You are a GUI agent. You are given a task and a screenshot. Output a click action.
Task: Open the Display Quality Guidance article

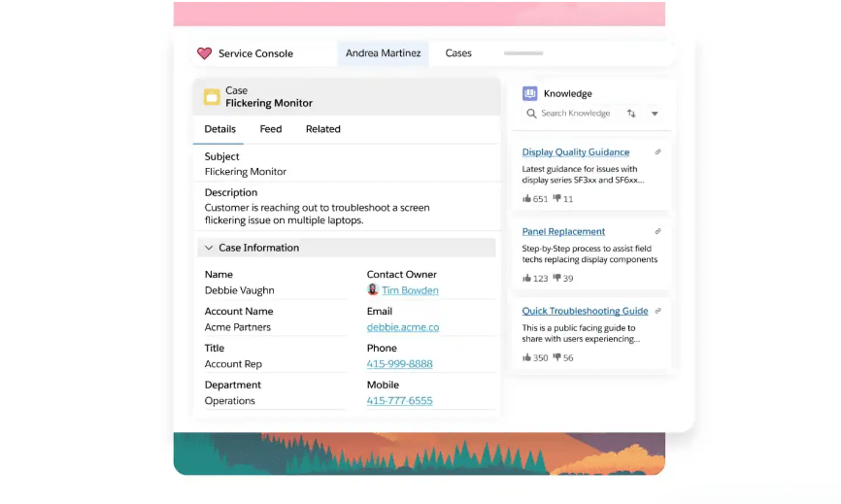tap(576, 152)
